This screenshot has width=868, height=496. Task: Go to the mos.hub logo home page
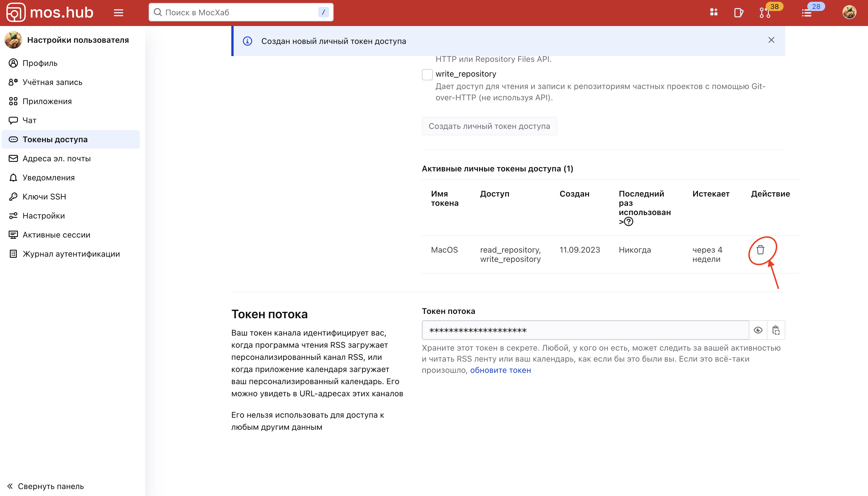pos(50,13)
